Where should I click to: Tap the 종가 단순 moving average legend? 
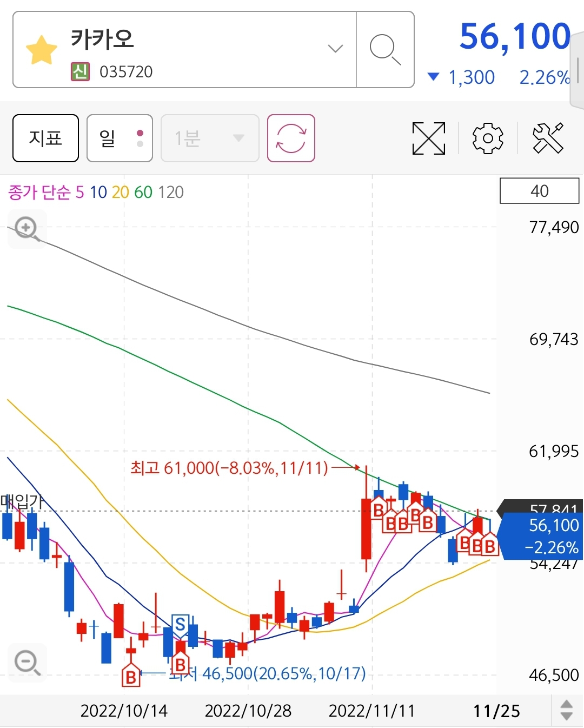(x=39, y=192)
